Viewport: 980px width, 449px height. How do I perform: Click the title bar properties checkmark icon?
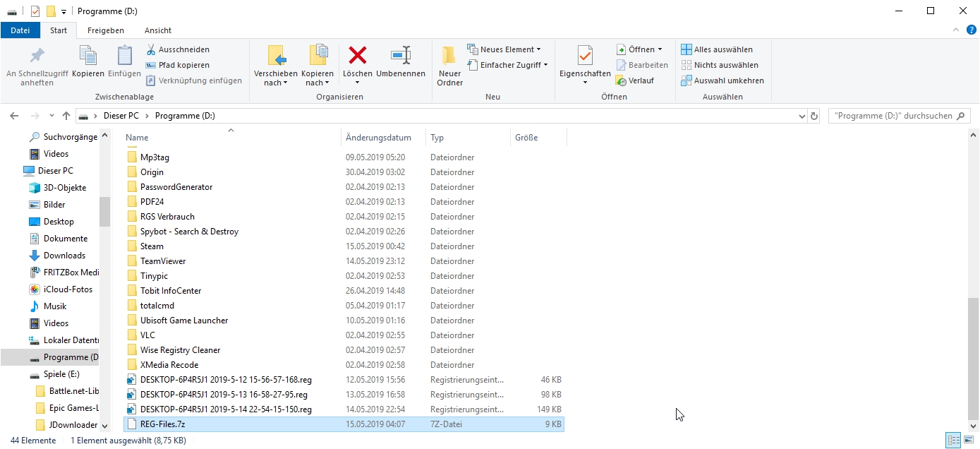tap(35, 11)
